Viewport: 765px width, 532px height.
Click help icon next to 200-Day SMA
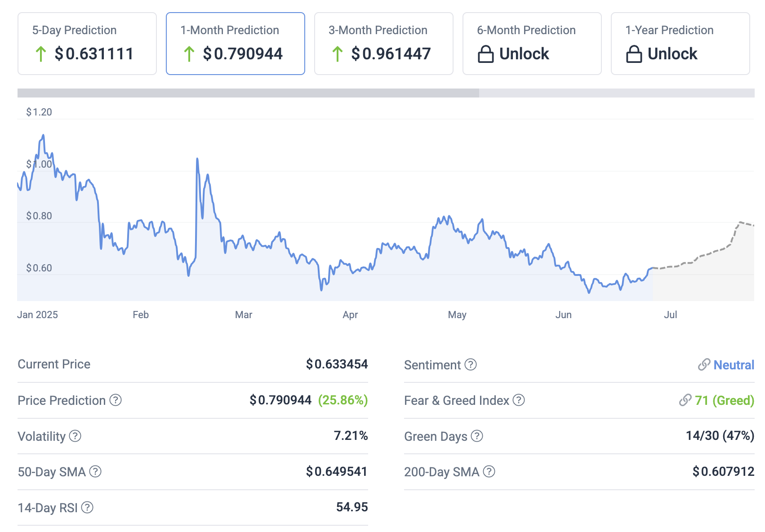[489, 471]
